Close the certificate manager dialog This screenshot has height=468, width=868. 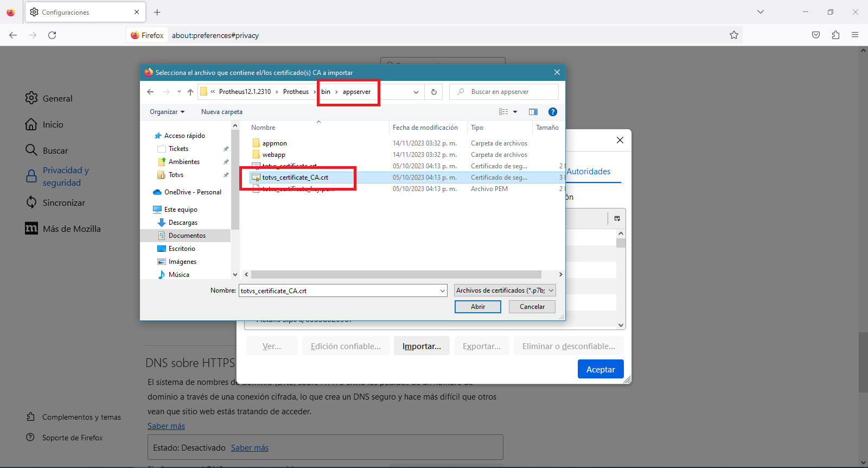pyautogui.click(x=620, y=140)
